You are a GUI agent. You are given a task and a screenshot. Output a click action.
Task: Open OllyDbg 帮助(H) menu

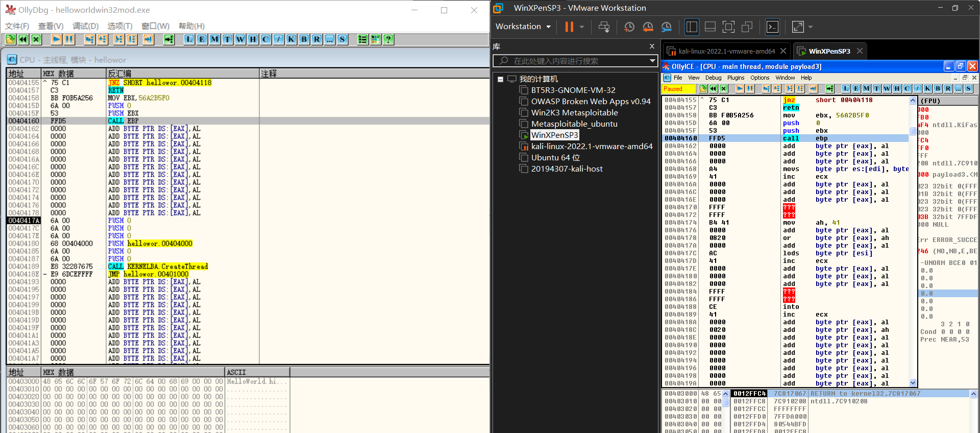pos(191,26)
